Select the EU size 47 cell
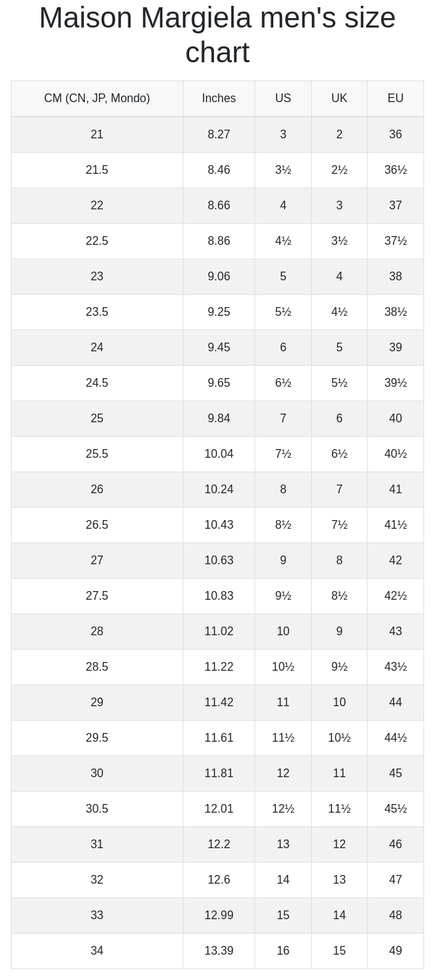This screenshot has width=435, height=980. (x=395, y=879)
